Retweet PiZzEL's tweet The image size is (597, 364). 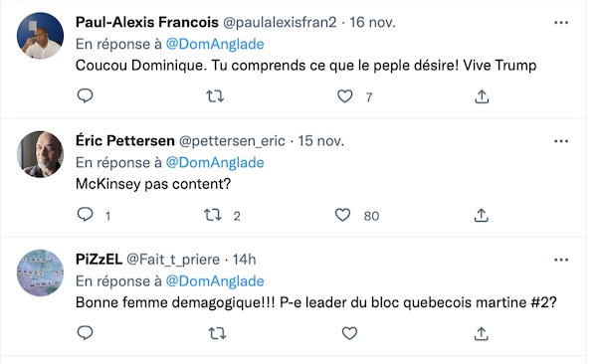(x=217, y=334)
